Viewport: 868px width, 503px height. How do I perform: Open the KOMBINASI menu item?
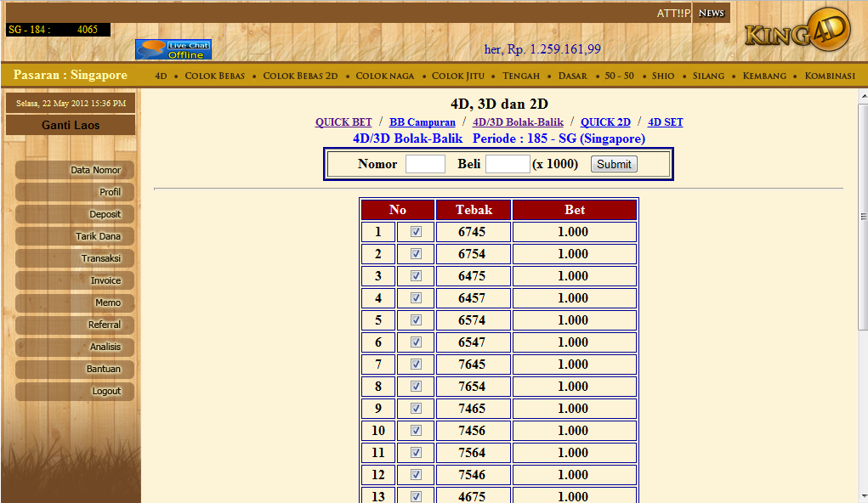[x=830, y=76]
